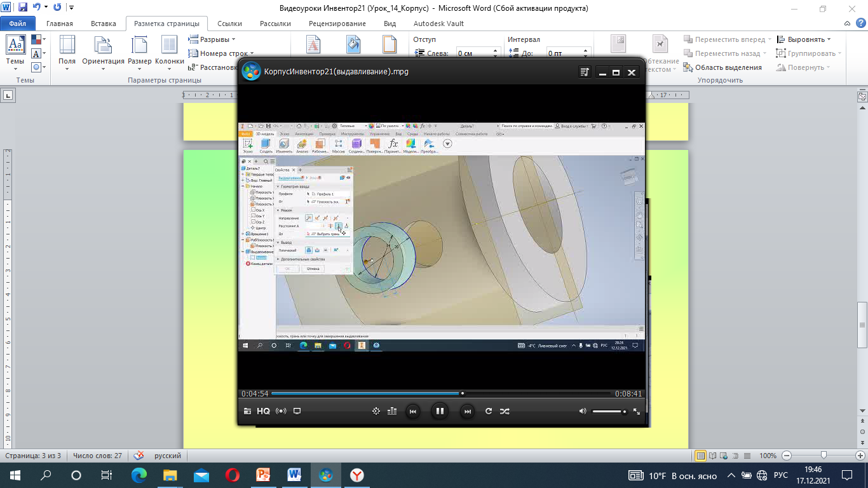Click the page borders icon
Image resolution: width=868 pixels, height=488 pixels.
390,44
